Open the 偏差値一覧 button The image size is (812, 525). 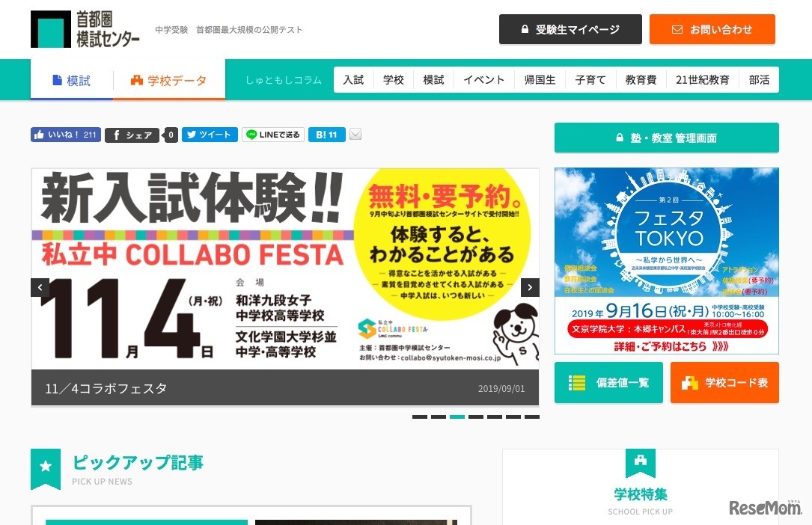pyautogui.click(x=608, y=383)
